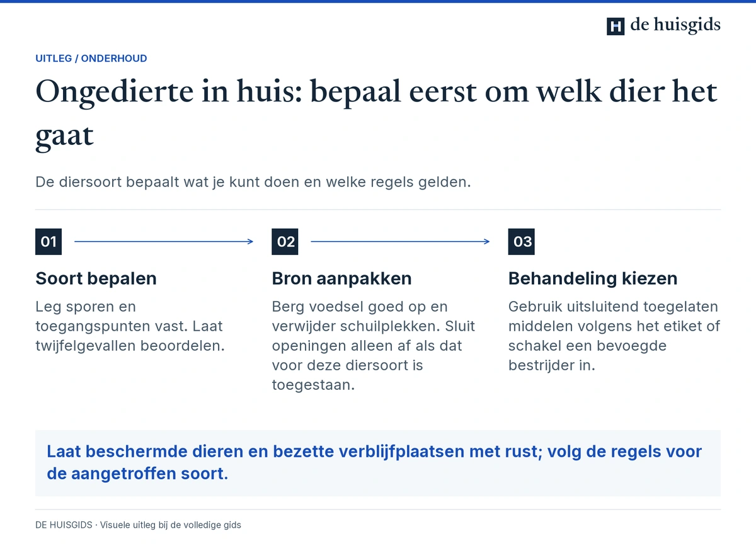Click the de huisgids H logo icon

[x=616, y=26]
